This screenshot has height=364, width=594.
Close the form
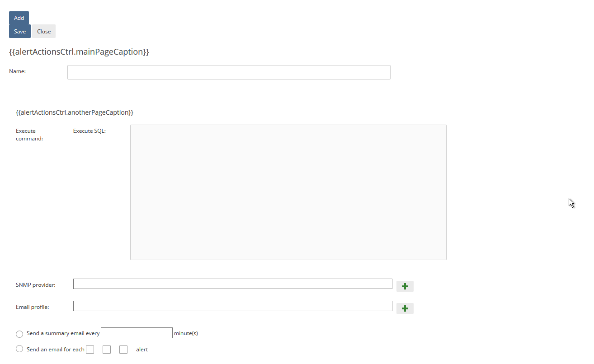coord(44,32)
